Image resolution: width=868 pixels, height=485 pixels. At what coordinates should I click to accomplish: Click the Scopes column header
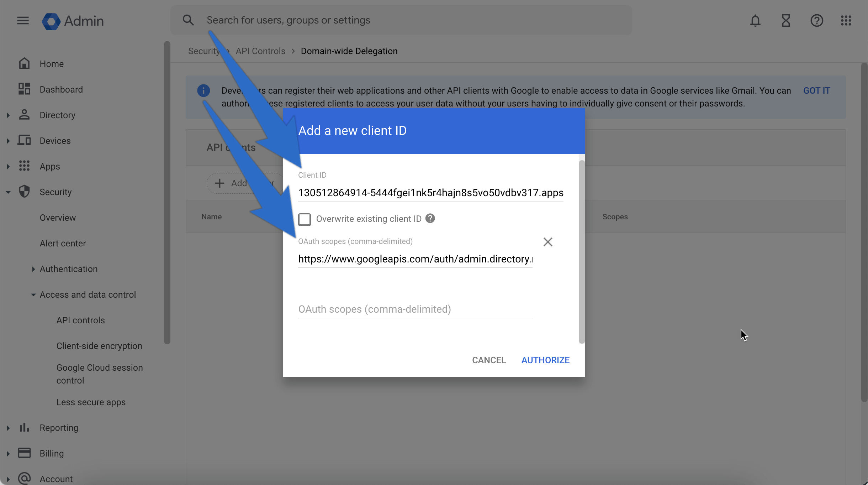pos(615,217)
